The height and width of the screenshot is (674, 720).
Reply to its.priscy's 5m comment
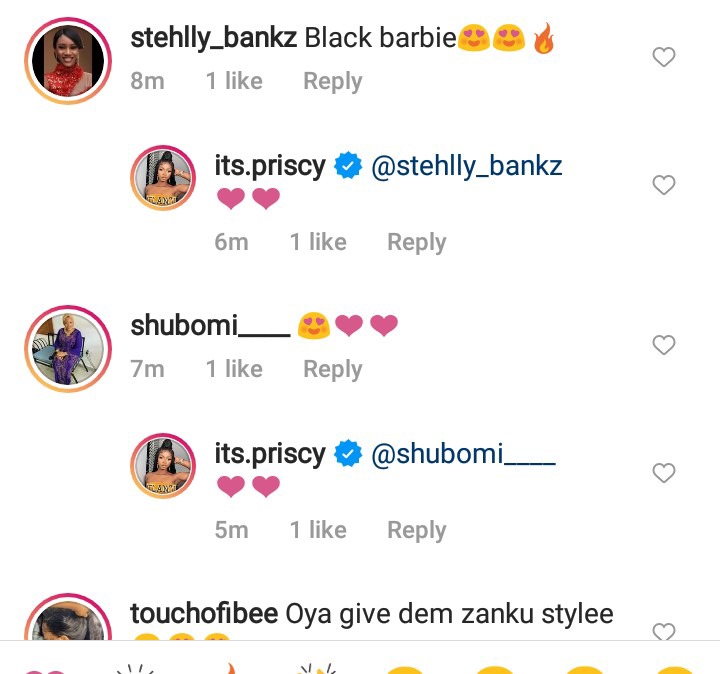(x=417, y=530)
